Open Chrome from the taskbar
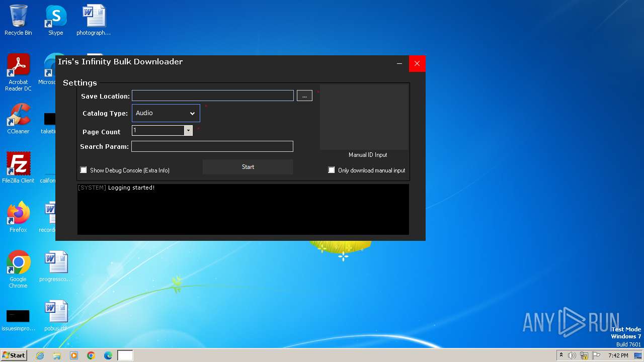This screenshot has height=362, width=644. tap(91, 355)
